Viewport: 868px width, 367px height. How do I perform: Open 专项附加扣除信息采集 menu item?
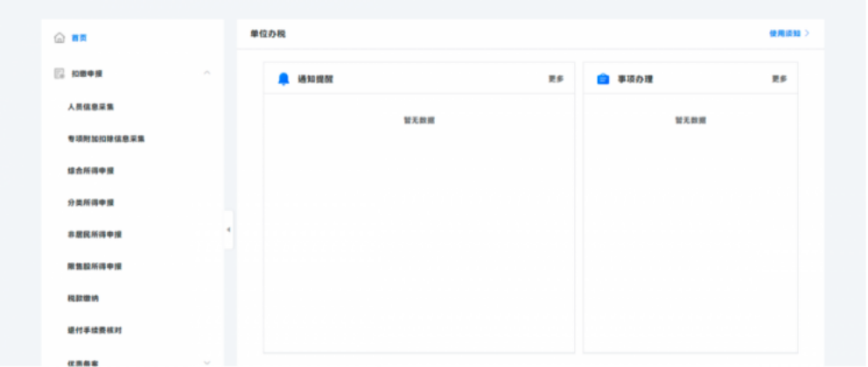tap(106, 138)
